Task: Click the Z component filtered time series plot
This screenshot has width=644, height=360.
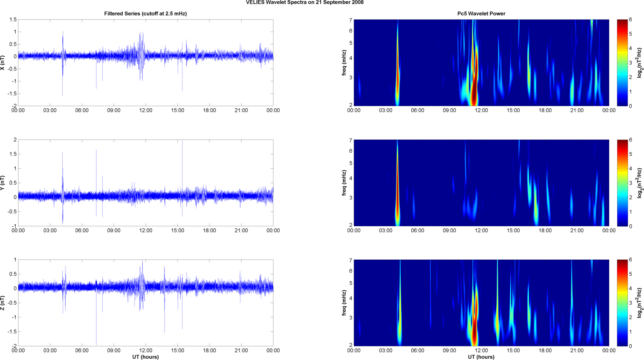Action: click(x=146, y=303)
